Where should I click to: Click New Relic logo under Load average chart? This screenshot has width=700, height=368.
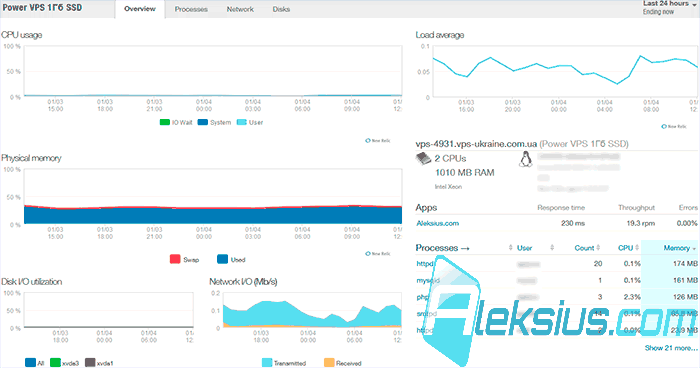point(674,126)
